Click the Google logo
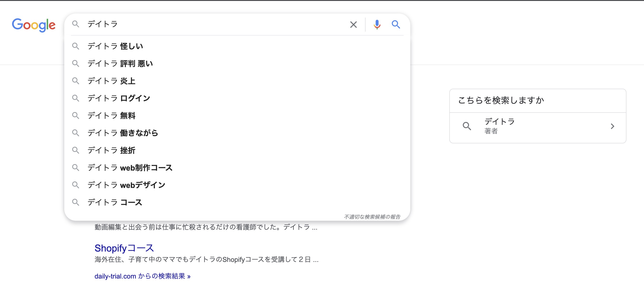644x293 pixels. point(34,25)
